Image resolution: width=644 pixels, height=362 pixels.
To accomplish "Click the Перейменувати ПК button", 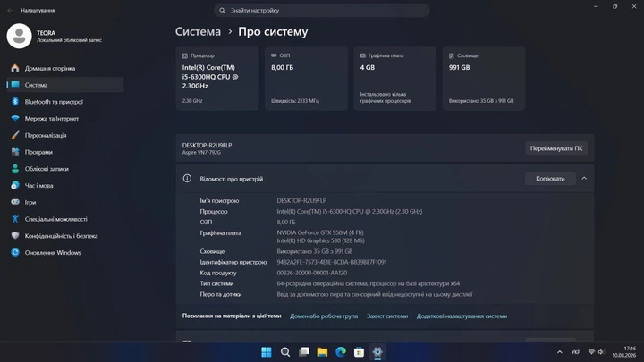I will [556, 148].
